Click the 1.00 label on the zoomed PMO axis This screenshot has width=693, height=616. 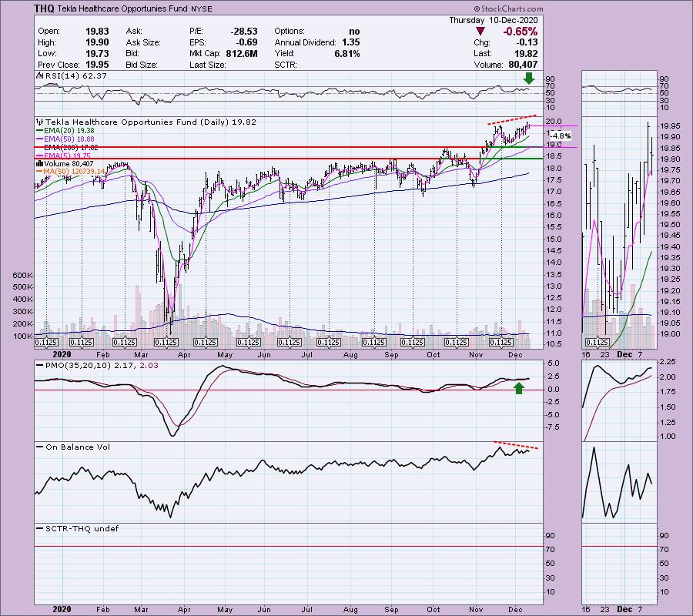click(x=668, y=437)
